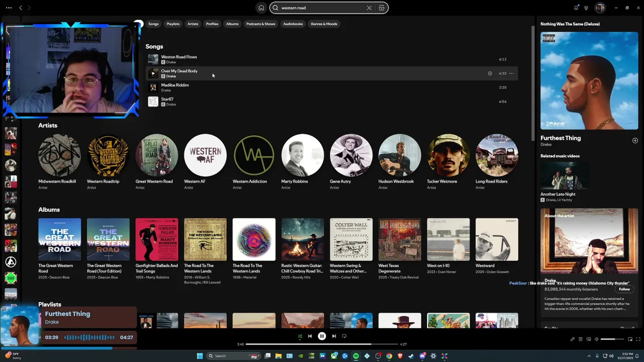The height and width of the screenshot is (362, 644).
Task: Filter results by Podcasts & Shows
Action: [x=261, y=24]
